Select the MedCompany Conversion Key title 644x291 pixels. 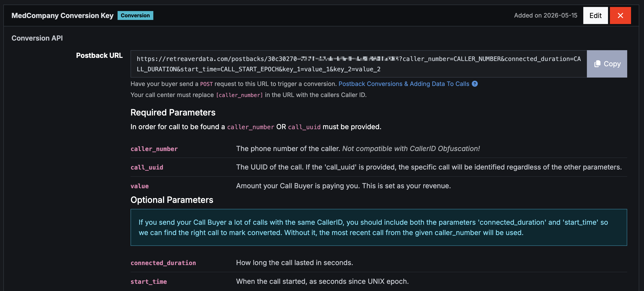click(62, 16)
